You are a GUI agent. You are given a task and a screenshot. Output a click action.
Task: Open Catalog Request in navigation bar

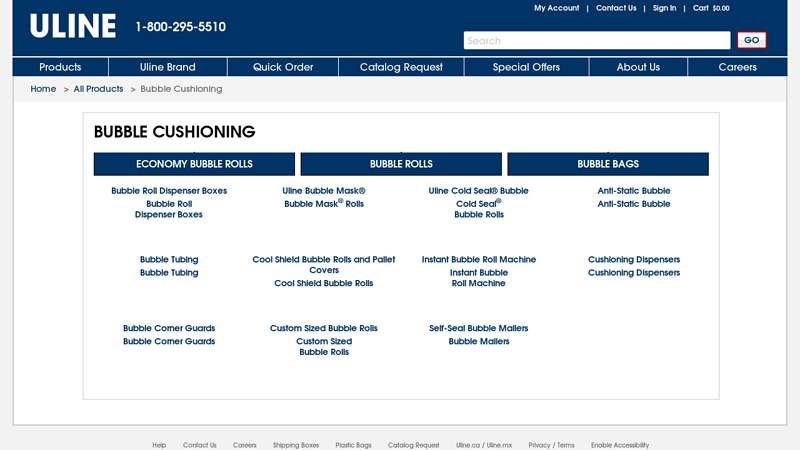click(401, 67)
